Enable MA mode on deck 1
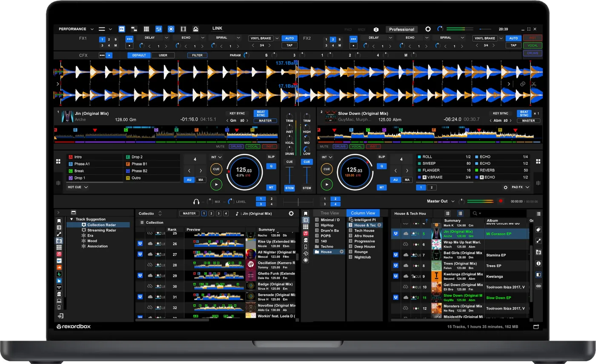 (201, 180)
